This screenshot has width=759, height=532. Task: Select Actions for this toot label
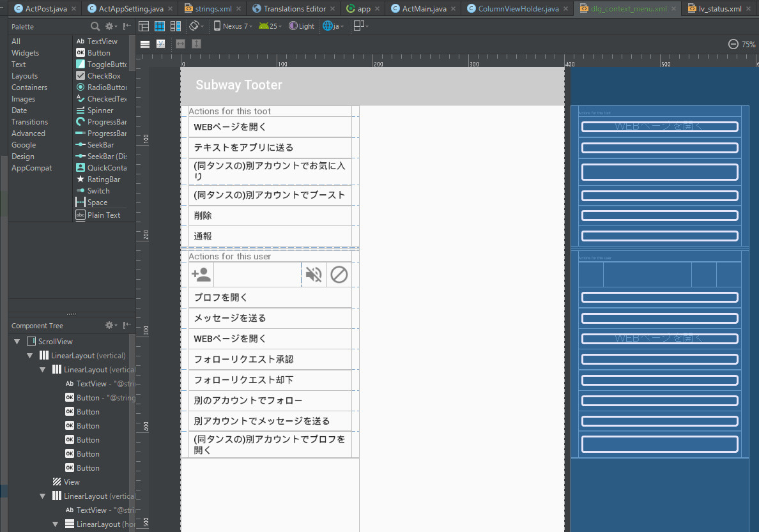229,111
